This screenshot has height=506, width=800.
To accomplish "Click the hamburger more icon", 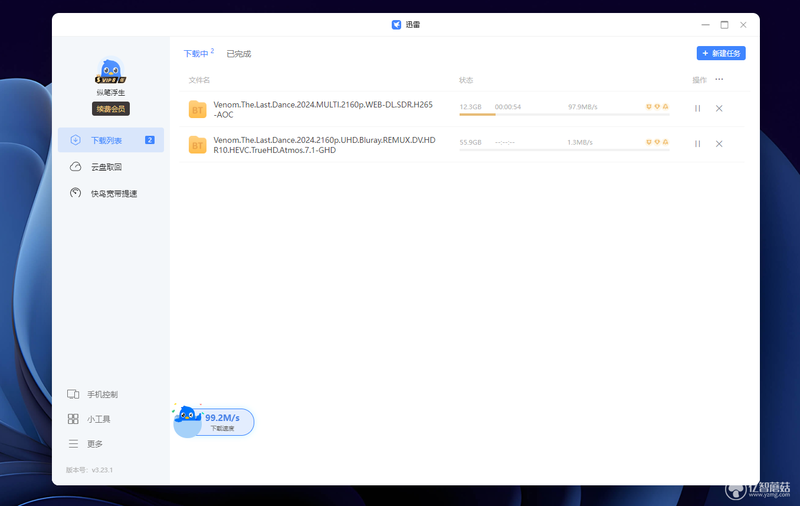I will (73, 444).
